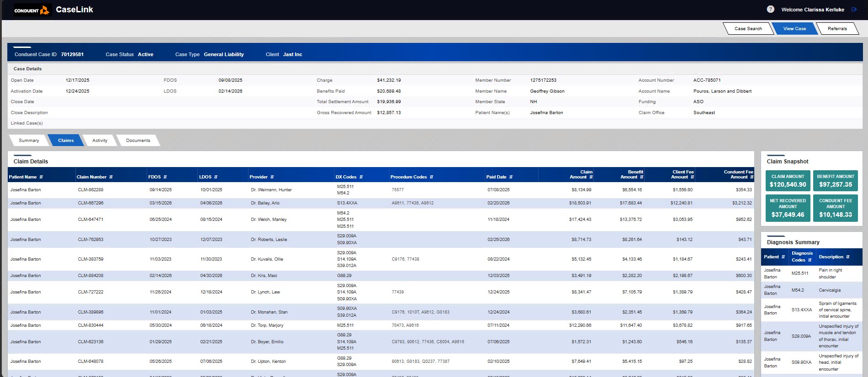Select claim number CLM-389896
Screen dimensions: 868x377
point(90,312)
